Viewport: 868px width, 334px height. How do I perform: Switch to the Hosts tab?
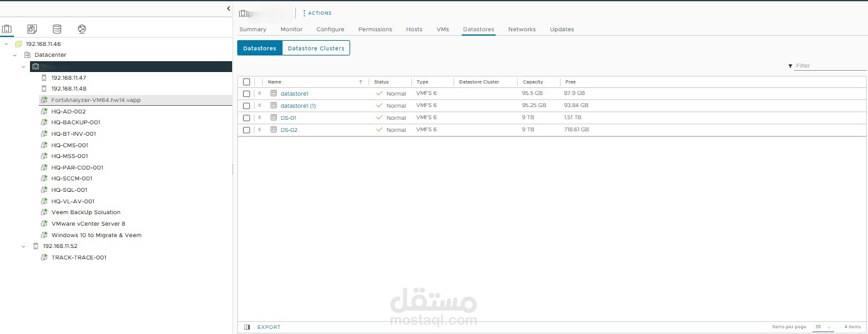pyautogui.click(x=414, y=29)
